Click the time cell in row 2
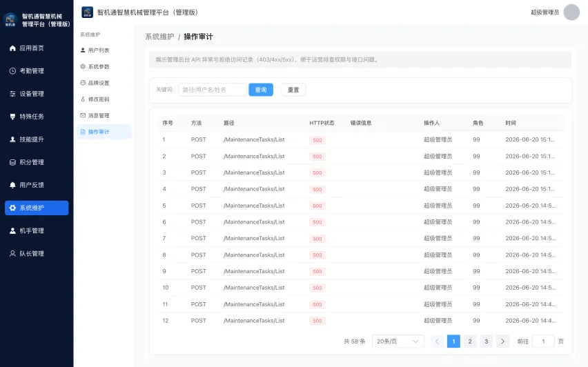Screen dimensions: 588x367 pos(531,156)
